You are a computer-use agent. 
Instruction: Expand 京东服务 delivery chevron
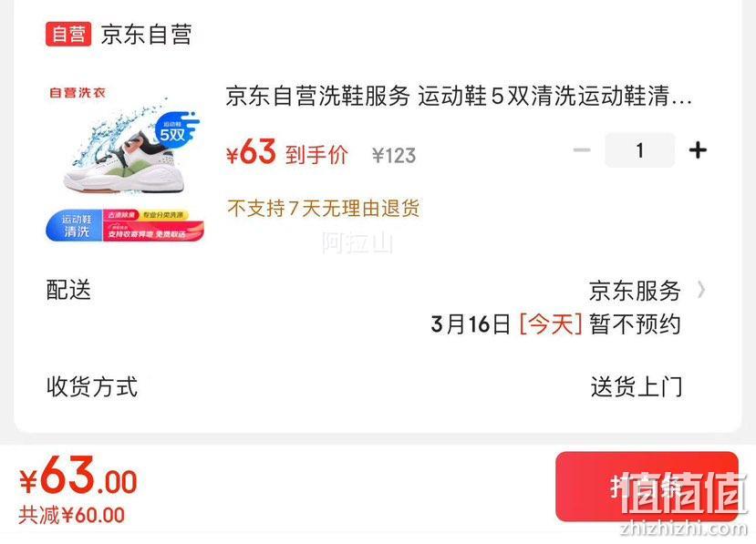(x=700, y=290)
